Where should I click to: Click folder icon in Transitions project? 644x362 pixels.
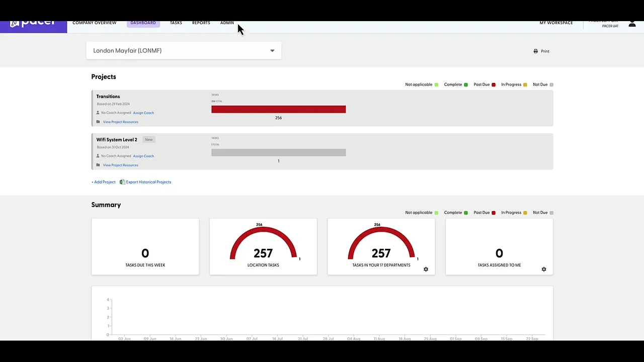[x=98, y=122]
